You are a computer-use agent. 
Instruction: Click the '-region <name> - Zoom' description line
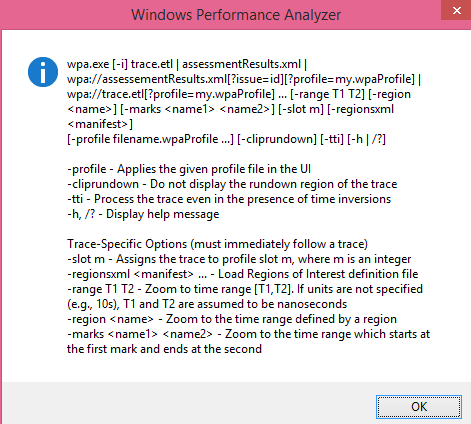(x=232, y=319)
